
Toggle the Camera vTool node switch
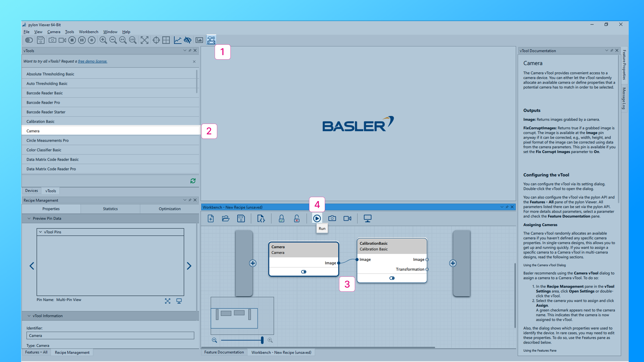[x=303, y=271]
